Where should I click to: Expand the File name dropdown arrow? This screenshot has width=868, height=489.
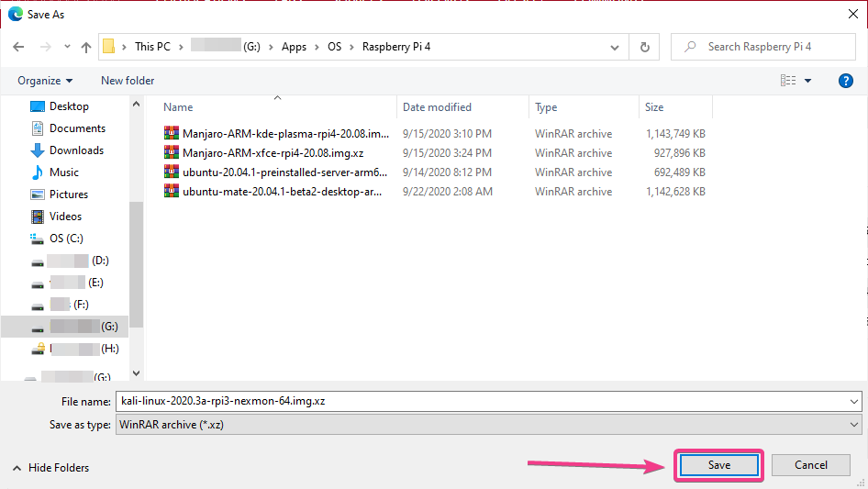pos(853,402)
